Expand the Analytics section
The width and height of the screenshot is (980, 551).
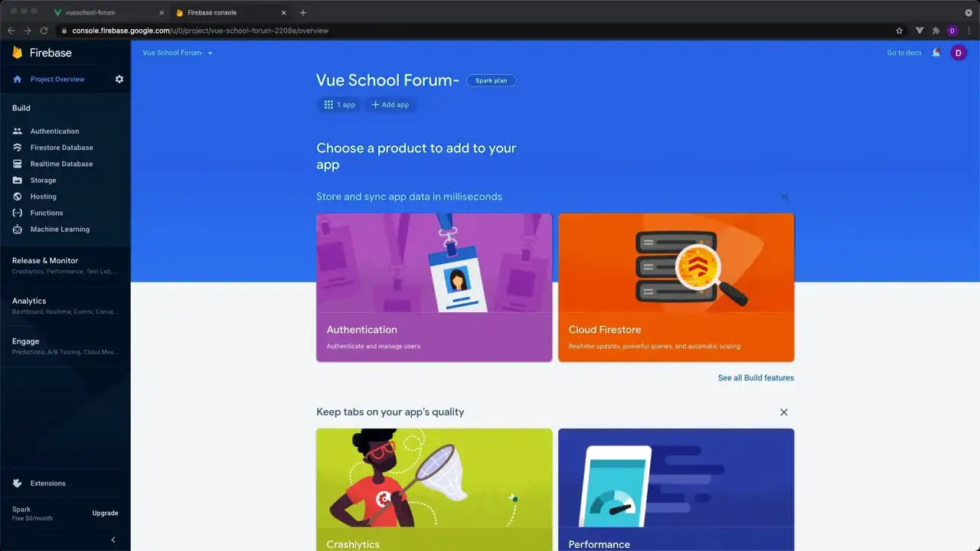[x=65, y=305]
